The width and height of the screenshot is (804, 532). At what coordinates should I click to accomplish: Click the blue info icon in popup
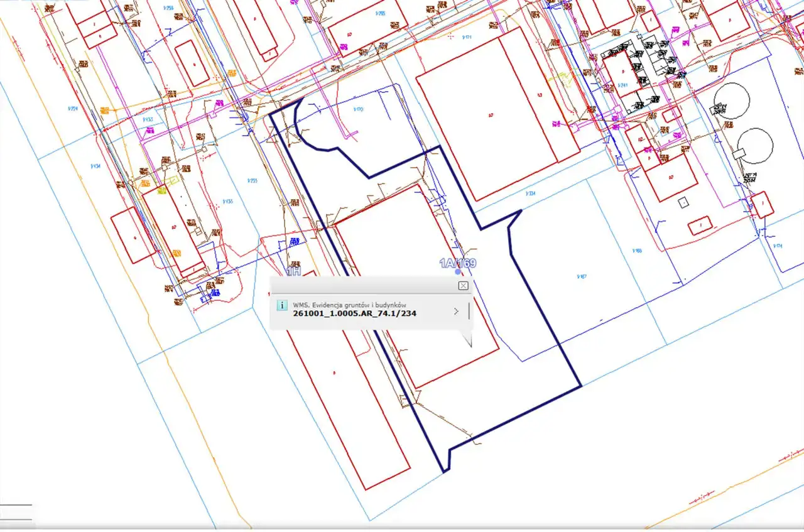pos(282,306)
